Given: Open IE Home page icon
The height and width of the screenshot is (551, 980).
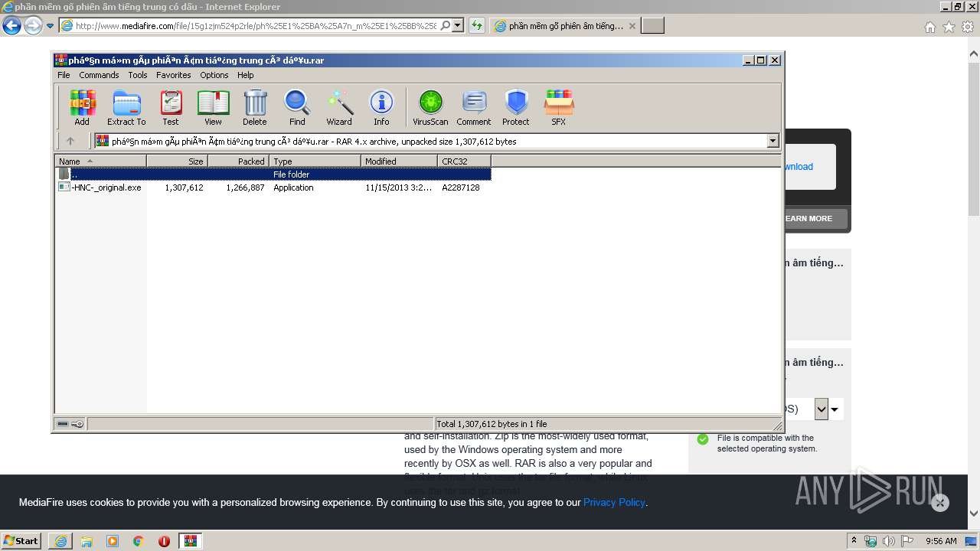Looking at the screenshot, I should pyautogui.click(x=929, y=27).
